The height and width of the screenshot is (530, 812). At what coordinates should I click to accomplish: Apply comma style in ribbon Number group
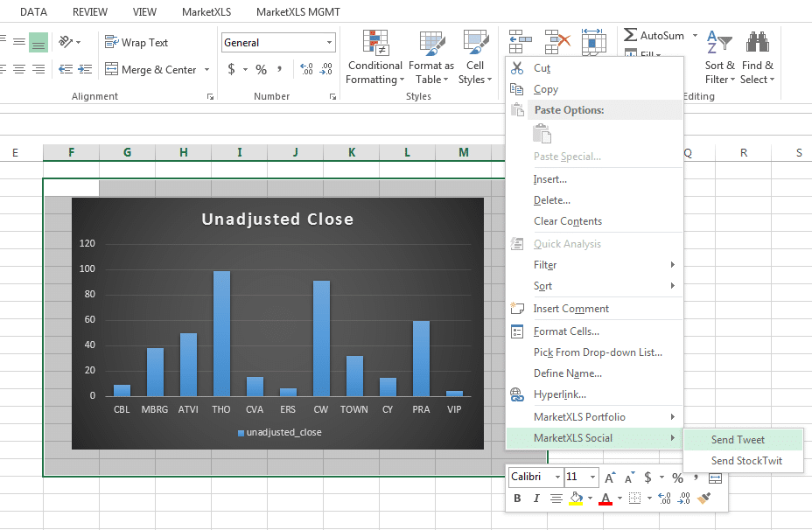point(280,69)
